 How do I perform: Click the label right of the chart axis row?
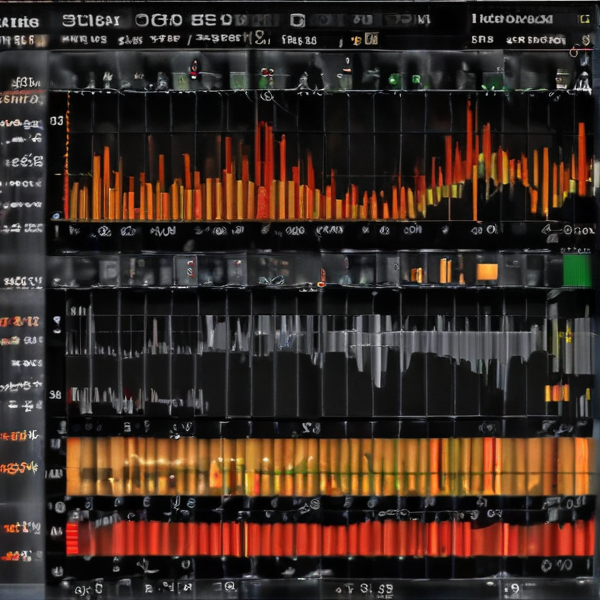570,231
